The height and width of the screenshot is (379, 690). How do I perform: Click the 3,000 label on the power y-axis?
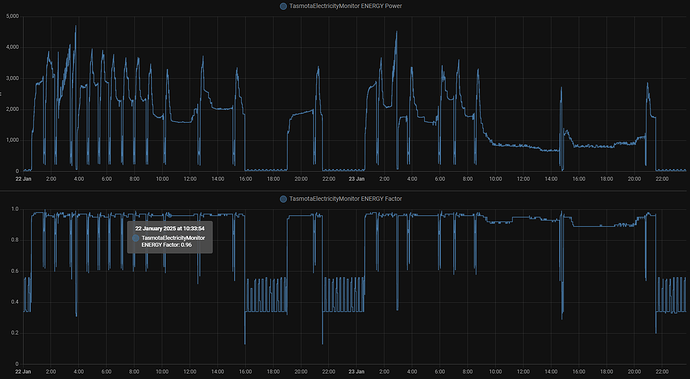coord(12,78)
